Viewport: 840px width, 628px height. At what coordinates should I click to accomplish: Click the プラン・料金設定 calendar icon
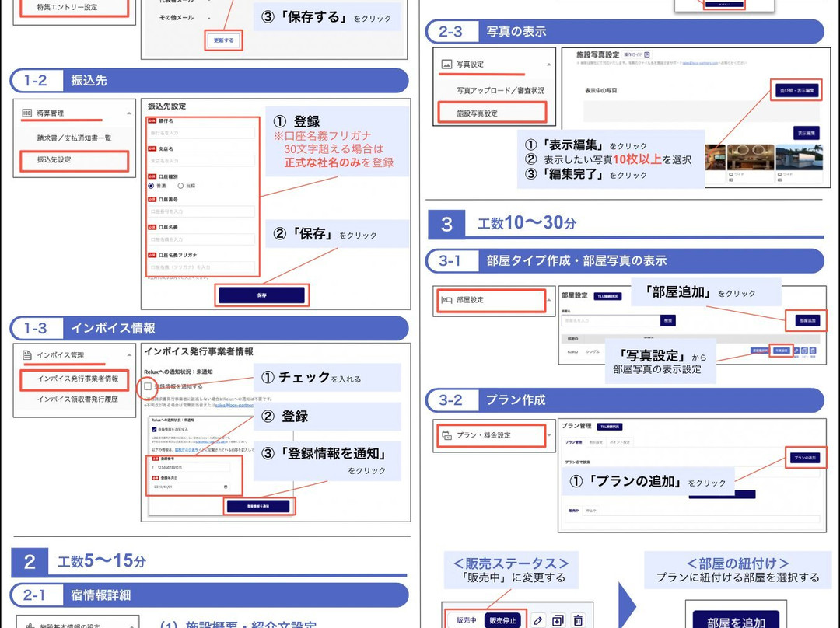point(446,435)
